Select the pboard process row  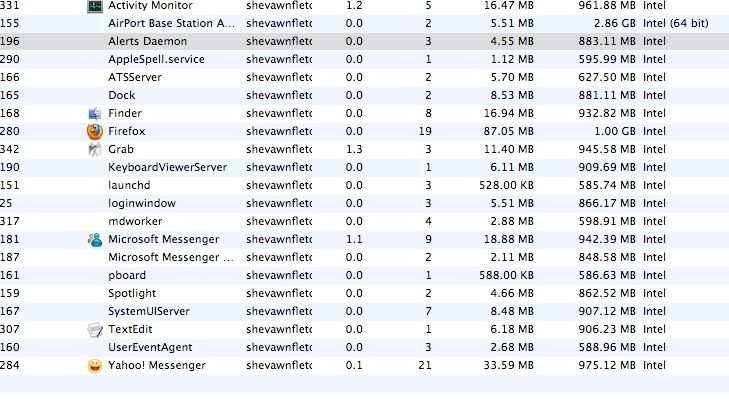coord(127,275)
